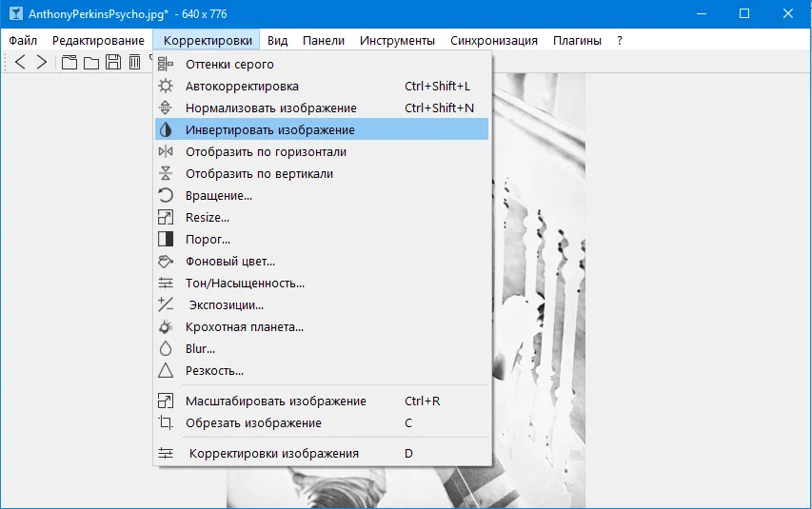Image resolution: width=812 pixels, height=509 pixels.
Task: Open the Инструменты menu
Action: click(x=397, y=40)
